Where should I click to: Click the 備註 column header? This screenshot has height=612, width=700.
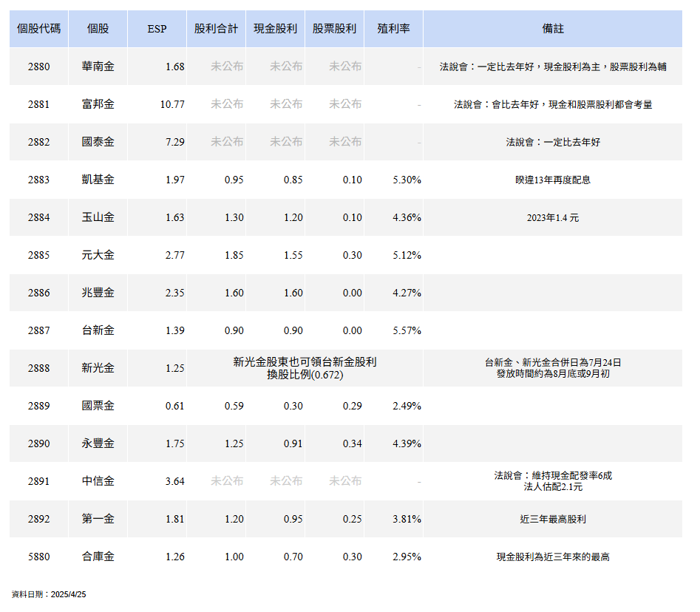[553, 29]
